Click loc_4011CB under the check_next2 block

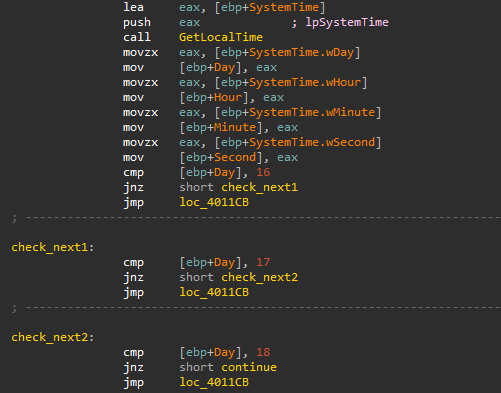tap(214, 382)
